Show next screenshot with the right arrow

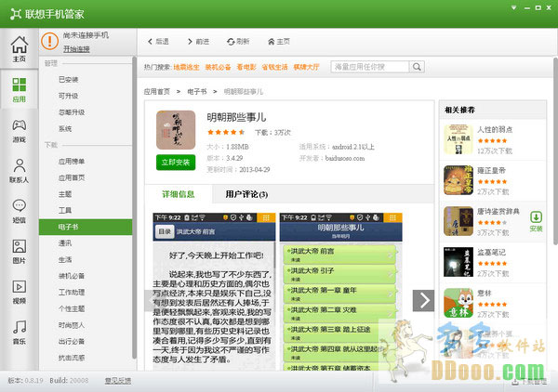[x=423, y=300]
